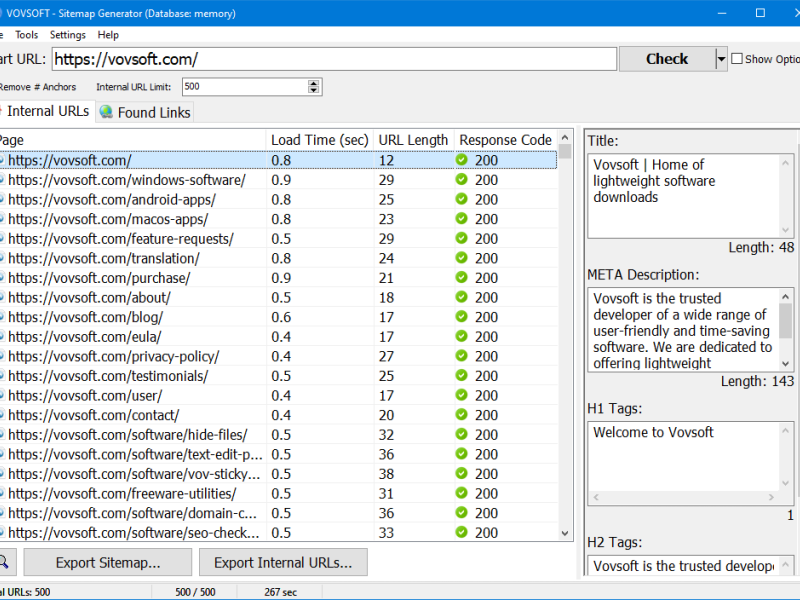
Task: Click the green check icon for android-apps row
Action: [462, 199]
